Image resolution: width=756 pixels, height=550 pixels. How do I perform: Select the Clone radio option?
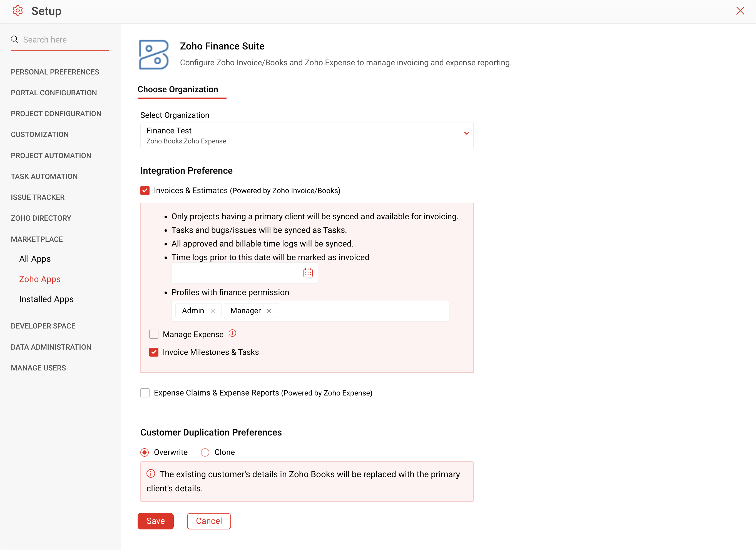(205, 452)
